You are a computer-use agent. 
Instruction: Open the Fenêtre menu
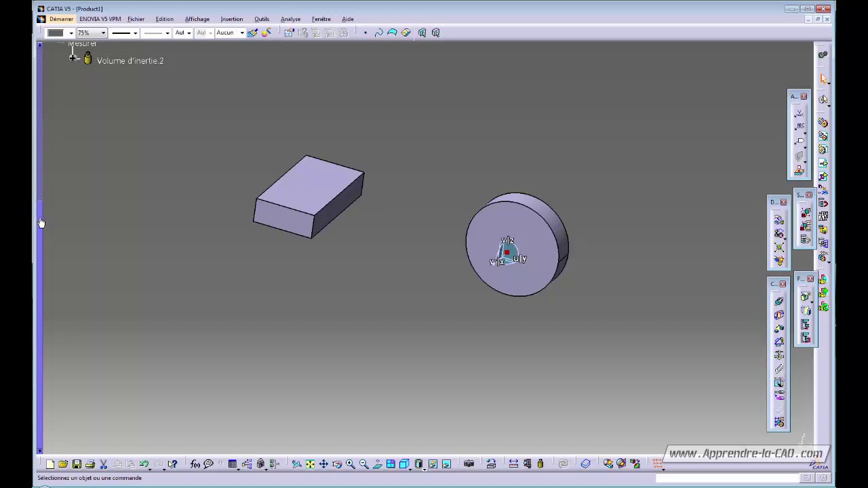(x=321, y=19)
